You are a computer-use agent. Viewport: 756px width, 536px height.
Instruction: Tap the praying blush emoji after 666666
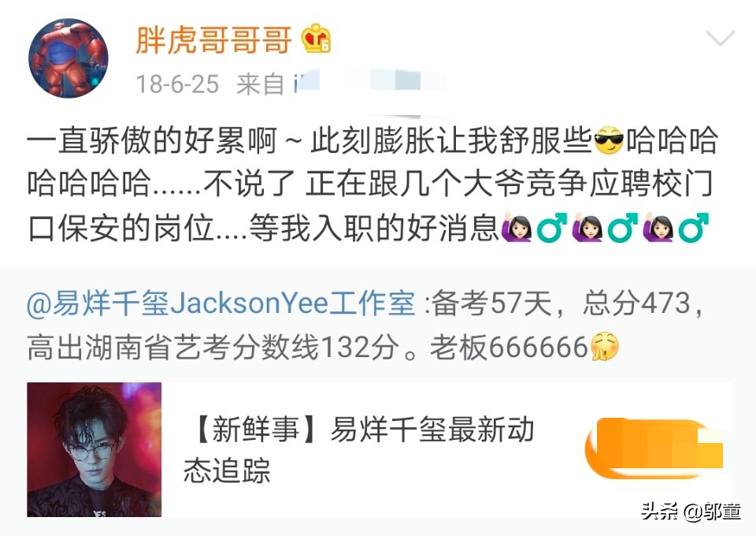click(604, 347)
